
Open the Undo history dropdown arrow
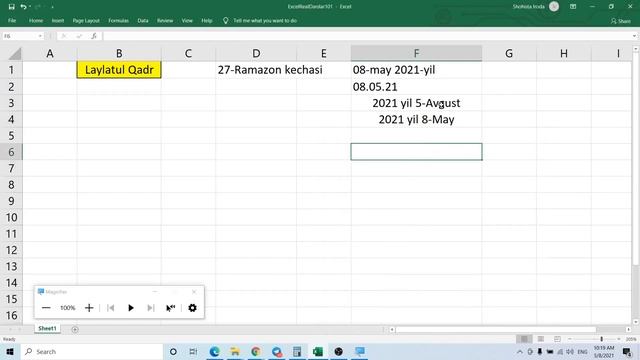[x=30, y=7]
